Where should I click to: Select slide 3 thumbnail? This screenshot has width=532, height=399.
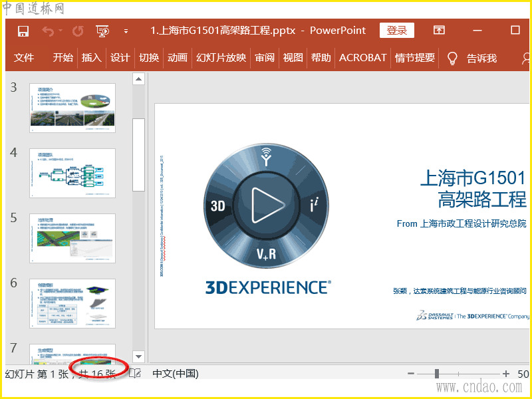[x=72, y=108]
